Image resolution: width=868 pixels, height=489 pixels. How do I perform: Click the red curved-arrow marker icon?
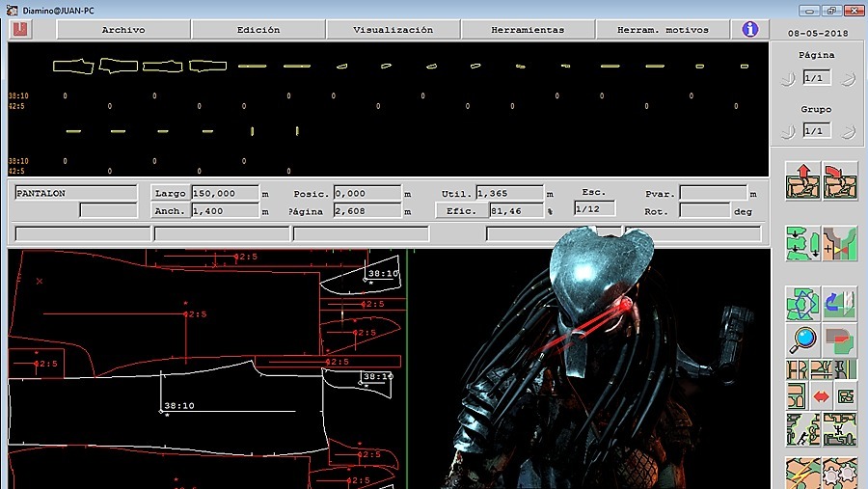click(x=840, y=181)
